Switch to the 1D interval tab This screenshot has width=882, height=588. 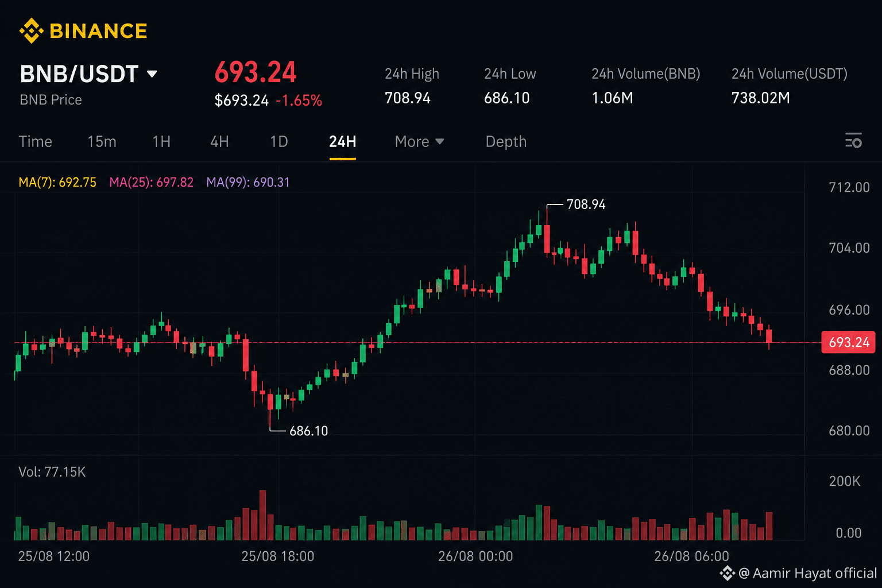tap(279, 141)
